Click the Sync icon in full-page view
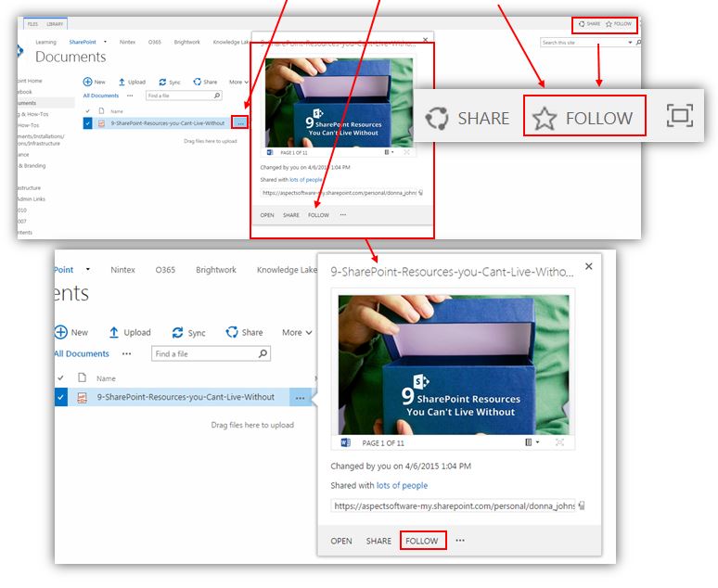 tap(162, 82)
